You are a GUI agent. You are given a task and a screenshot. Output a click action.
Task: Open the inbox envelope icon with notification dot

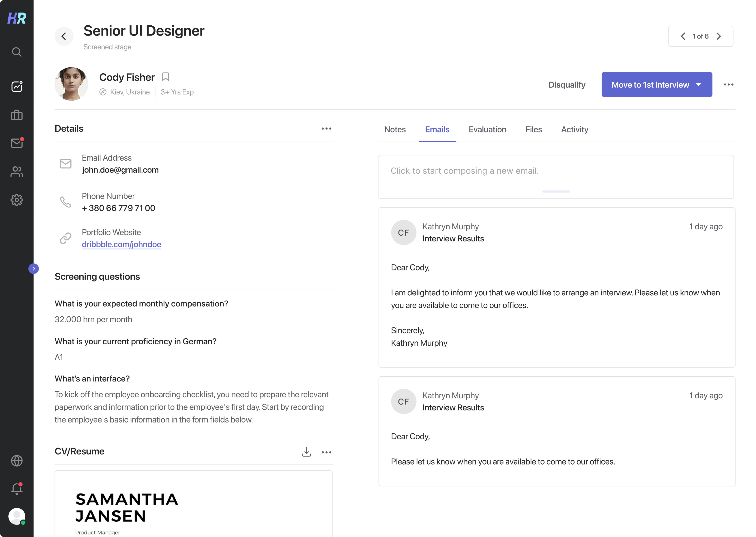pos(16,143)
